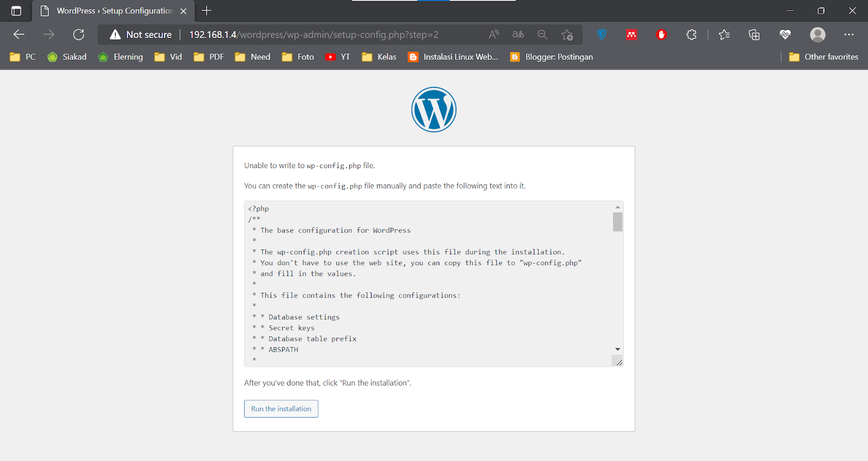Open the tab actions menu icon
Image resolution: width=868 pixels, height=461 pixels.
16,11
